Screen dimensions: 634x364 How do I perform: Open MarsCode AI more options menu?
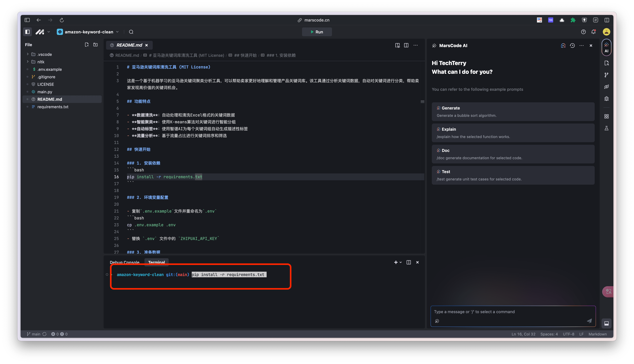[581, 46]
